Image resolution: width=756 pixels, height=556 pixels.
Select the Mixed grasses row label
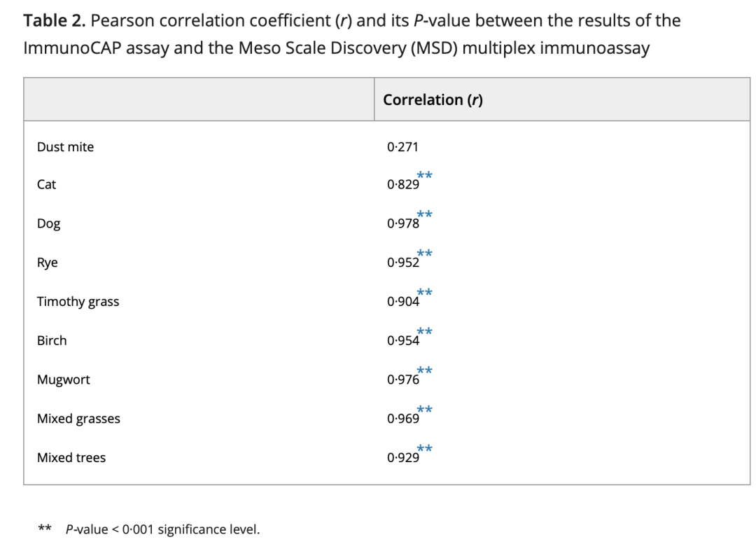click(78, 419)
